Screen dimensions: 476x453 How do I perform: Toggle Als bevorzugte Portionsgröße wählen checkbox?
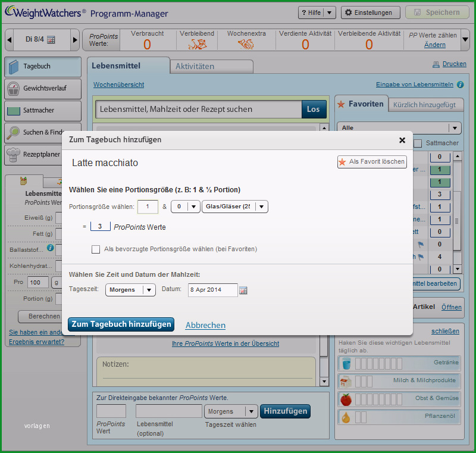tap(96, 249)
